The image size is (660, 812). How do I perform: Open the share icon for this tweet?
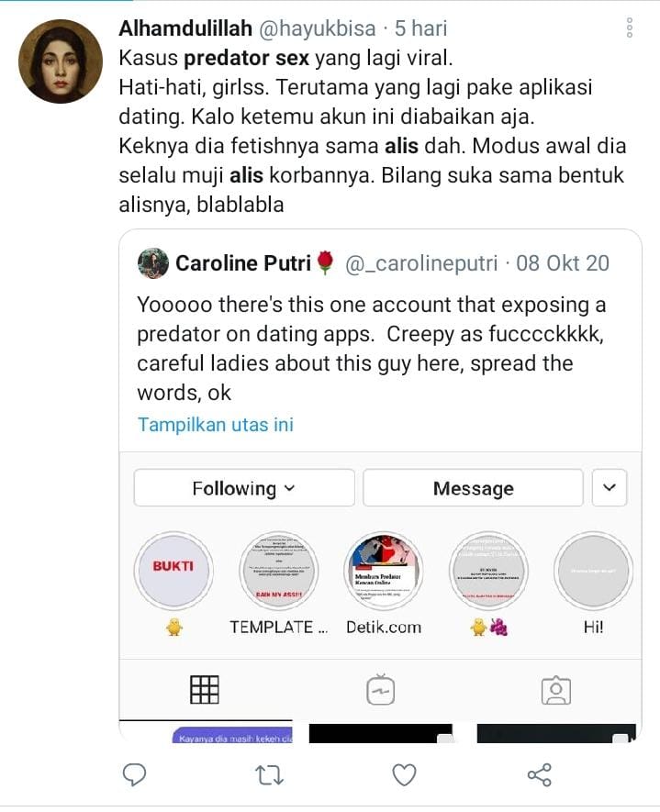540,774
